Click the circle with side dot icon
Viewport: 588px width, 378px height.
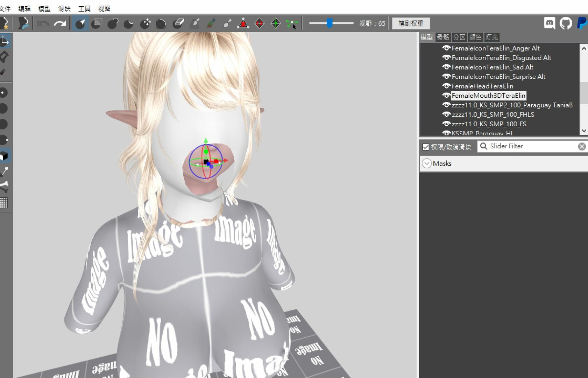[3, 140]
